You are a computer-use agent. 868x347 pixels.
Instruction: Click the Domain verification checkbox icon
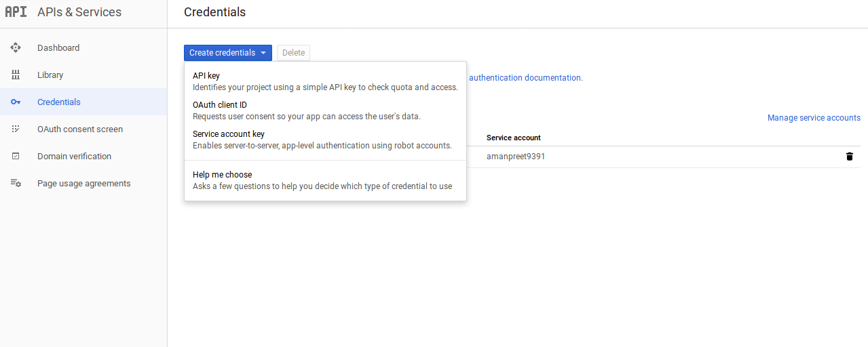click(x=16, y=157)
